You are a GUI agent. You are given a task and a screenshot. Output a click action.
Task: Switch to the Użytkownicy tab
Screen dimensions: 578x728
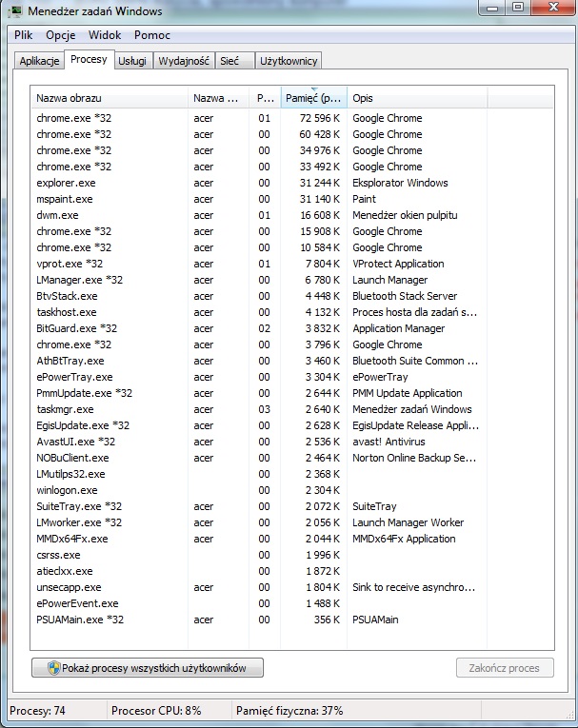(289, 61)
